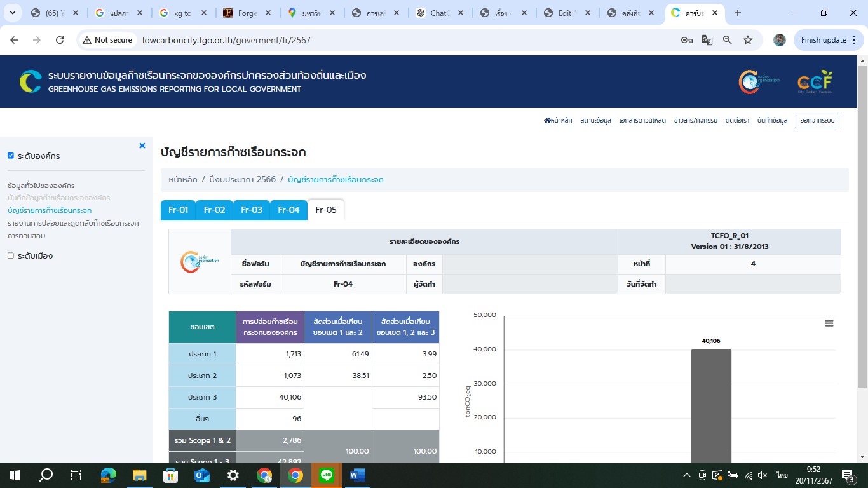
Task: Bookmark this page with star icon
Action: [x=748, y=40]
